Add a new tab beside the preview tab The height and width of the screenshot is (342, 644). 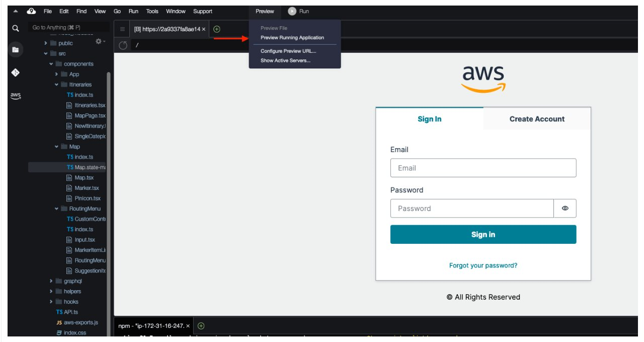(x=217, y=29)
